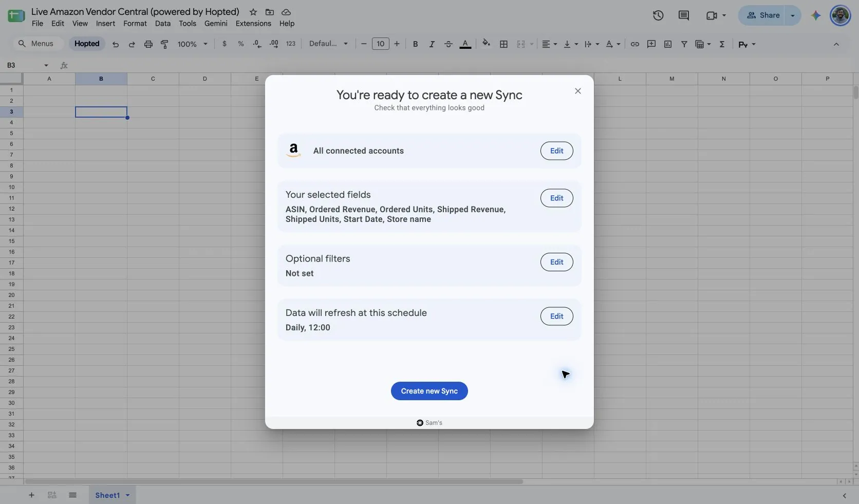Image resolution: width=859 pixels, height=504 pixels.
Task: Apply italic formatting
Action: (x=432, y=44)
